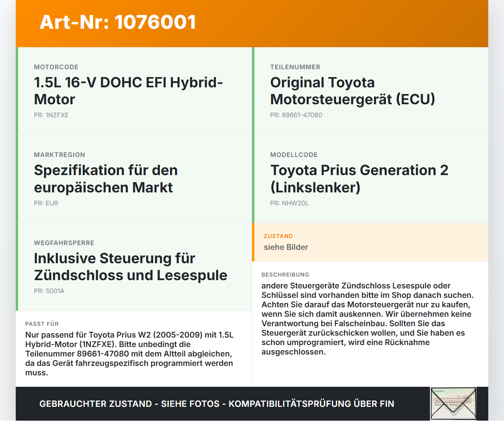Click the paragraph starting "Nur passend für Toyota Prius"
The width and height of the screenshot is (504, 421).
[x=130, y=354]
